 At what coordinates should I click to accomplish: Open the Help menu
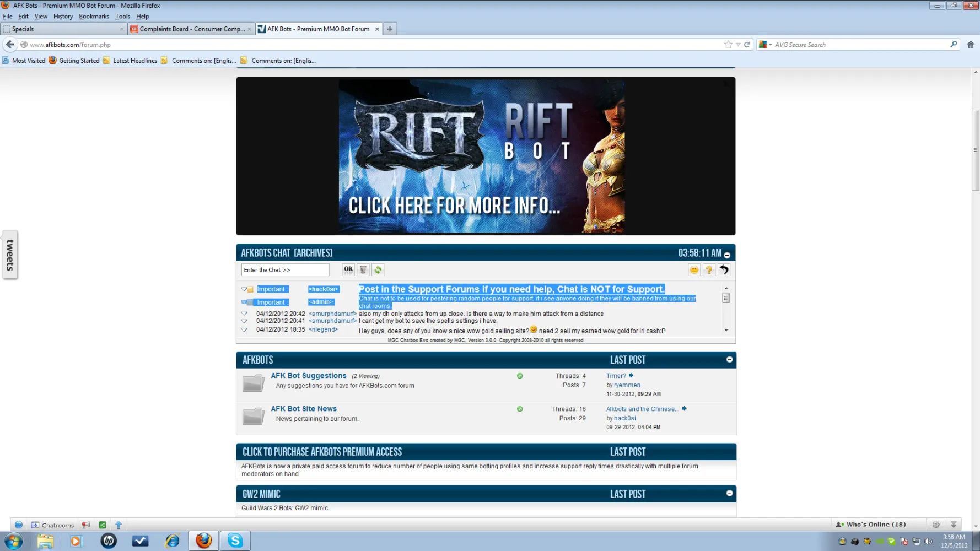click(x=142, y=16)
